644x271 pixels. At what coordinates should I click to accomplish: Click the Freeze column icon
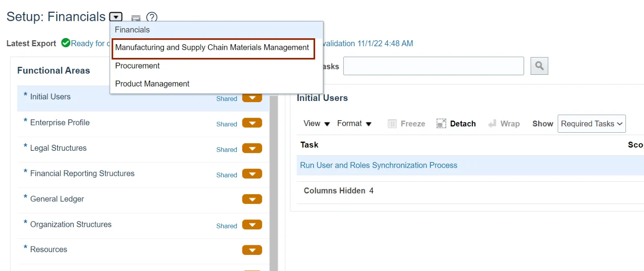(392, 123)
